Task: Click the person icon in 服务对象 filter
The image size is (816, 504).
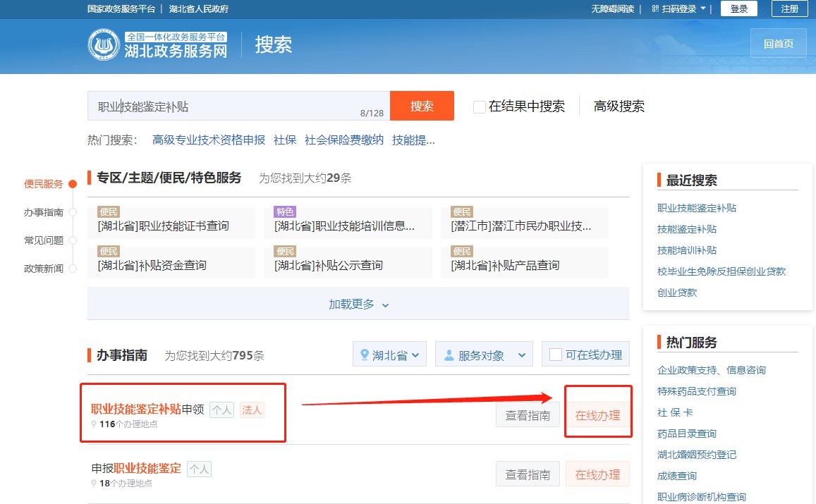Action: (x=449, y=355)
